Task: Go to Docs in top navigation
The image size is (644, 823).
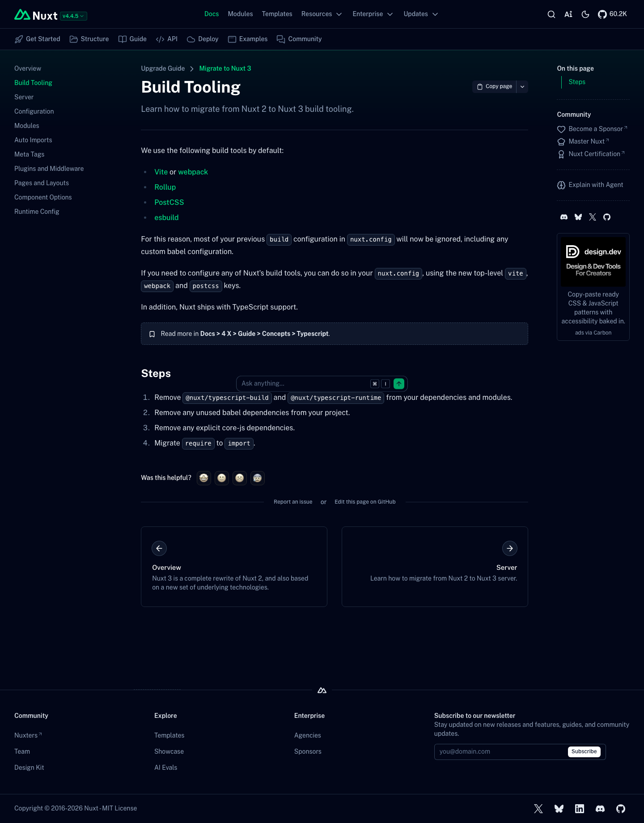Action: 212,14
